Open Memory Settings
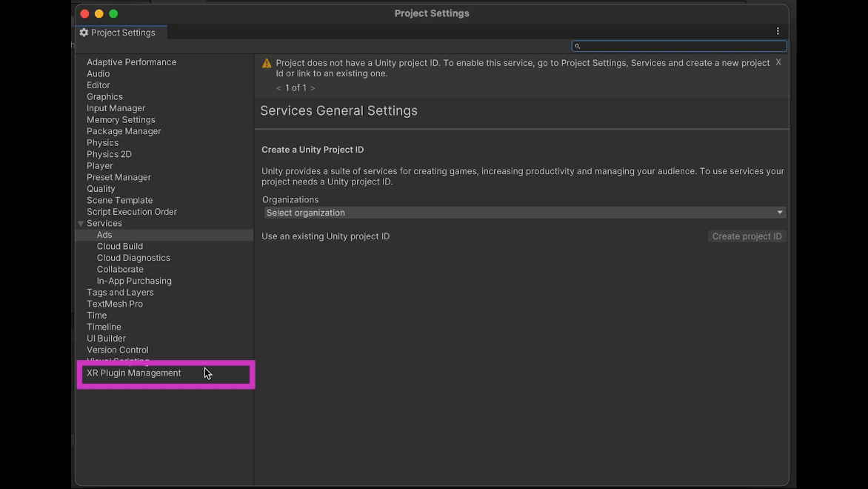This screenshot has height=489, width=868. click(x=121, y=120)
